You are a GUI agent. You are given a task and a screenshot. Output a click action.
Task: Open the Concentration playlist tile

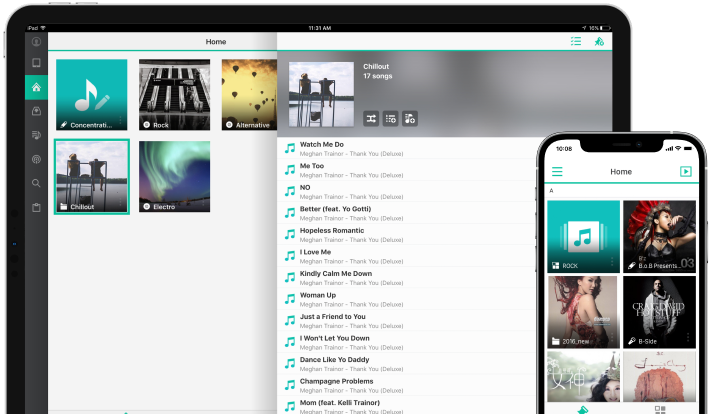coord(91,95)
